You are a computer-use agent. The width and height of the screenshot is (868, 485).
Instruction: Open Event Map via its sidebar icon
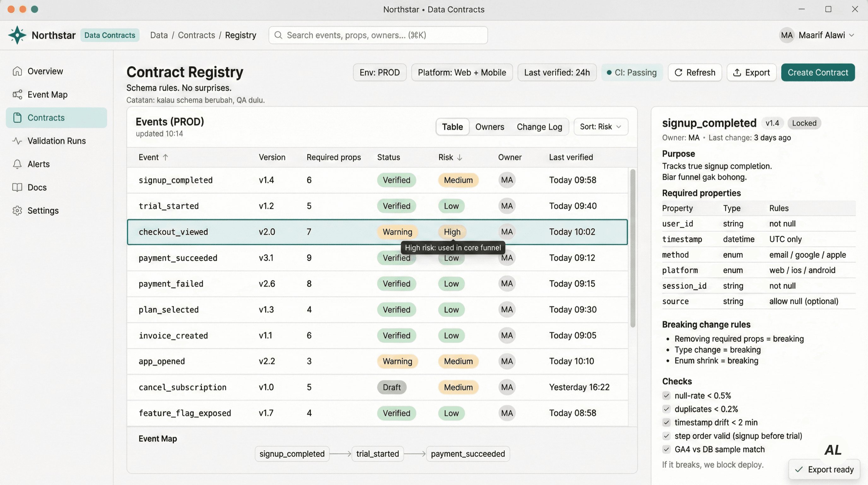[17, 94]
